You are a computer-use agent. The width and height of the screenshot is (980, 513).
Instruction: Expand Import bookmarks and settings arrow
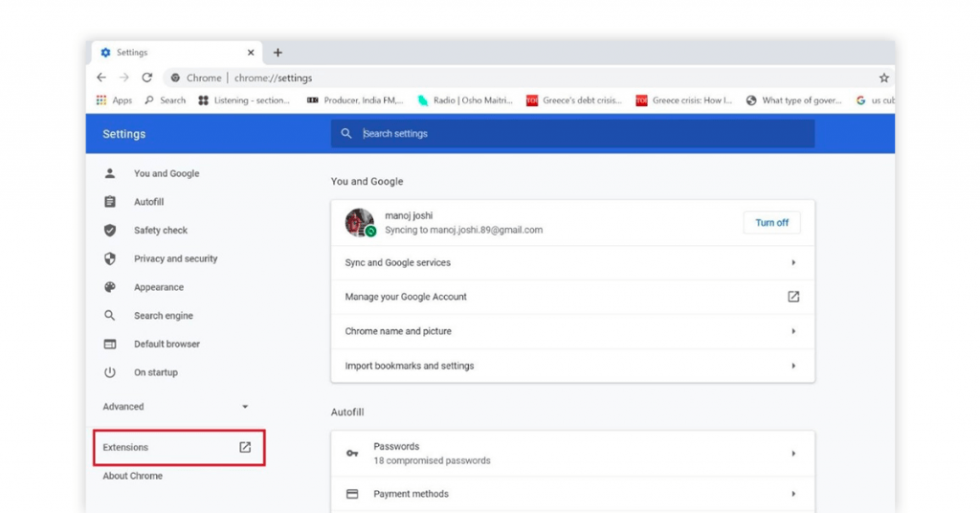point(793,366)
